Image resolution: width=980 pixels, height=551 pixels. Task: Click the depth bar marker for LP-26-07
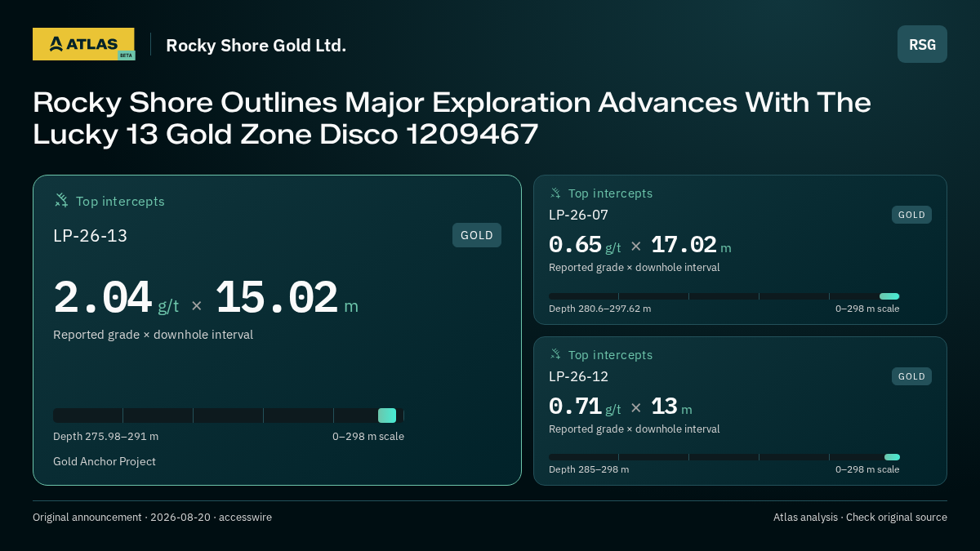[x=889, y=296]
